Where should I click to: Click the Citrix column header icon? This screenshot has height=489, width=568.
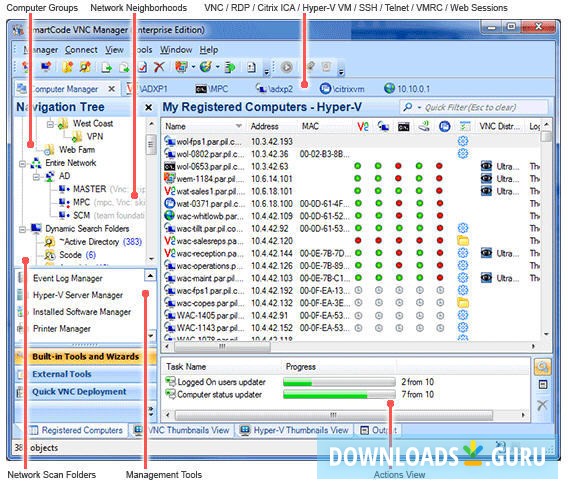pos(444,126)
